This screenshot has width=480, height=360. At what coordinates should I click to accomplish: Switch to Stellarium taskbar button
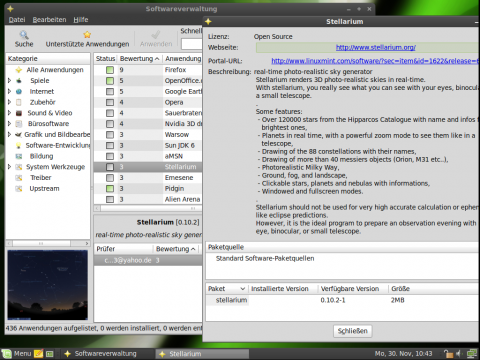tap(203, 354)
